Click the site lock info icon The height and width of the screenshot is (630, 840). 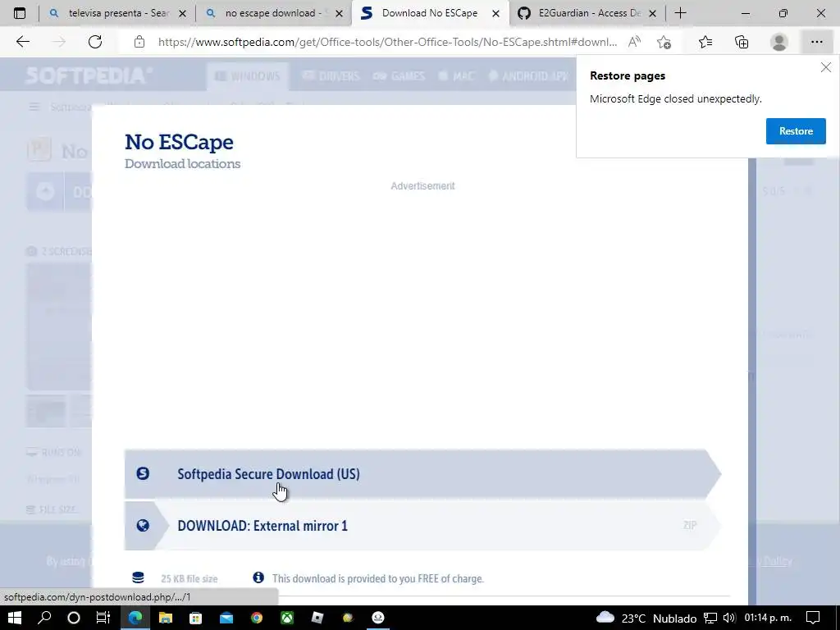[x=139, y=42]
